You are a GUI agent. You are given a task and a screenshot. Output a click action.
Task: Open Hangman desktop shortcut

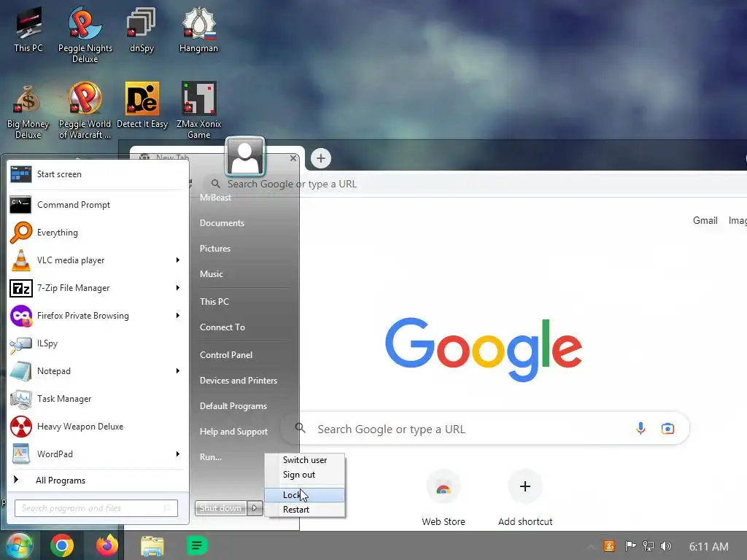(x=198, y=29)
